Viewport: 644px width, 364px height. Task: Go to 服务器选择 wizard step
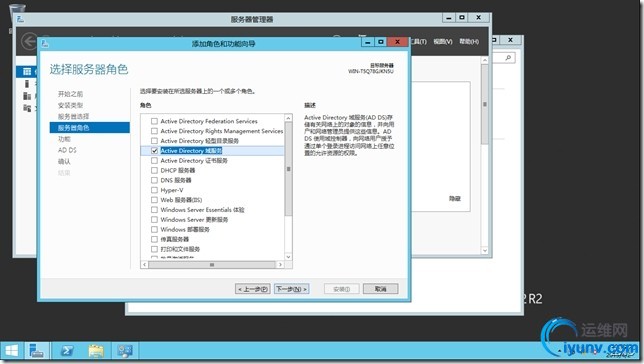[73, 117]
